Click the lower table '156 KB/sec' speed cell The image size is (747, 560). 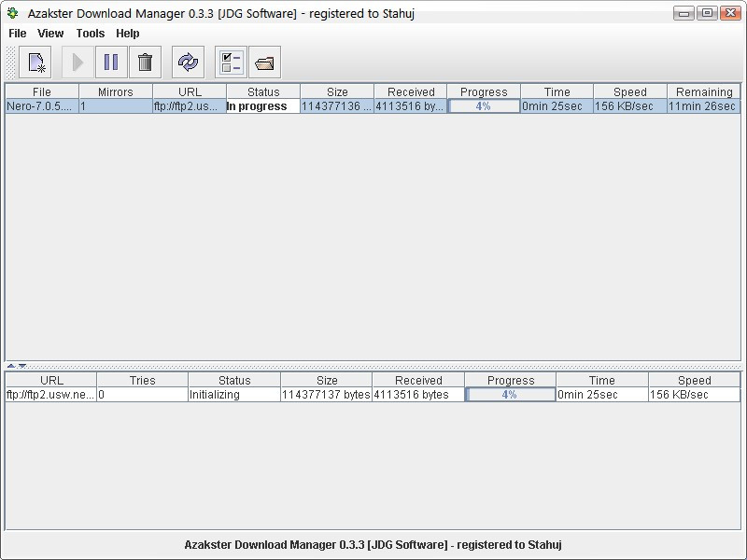[x=695, y=394]
